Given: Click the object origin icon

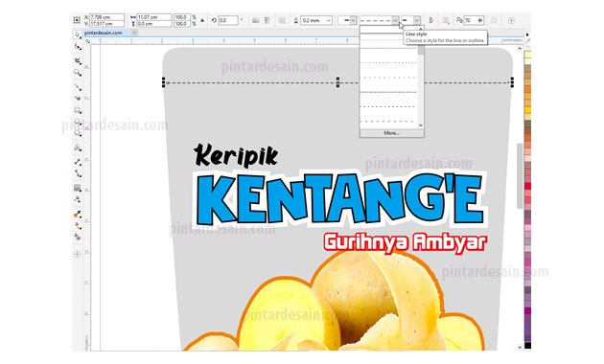Looking at the screenshot, I should pos(77,20).
